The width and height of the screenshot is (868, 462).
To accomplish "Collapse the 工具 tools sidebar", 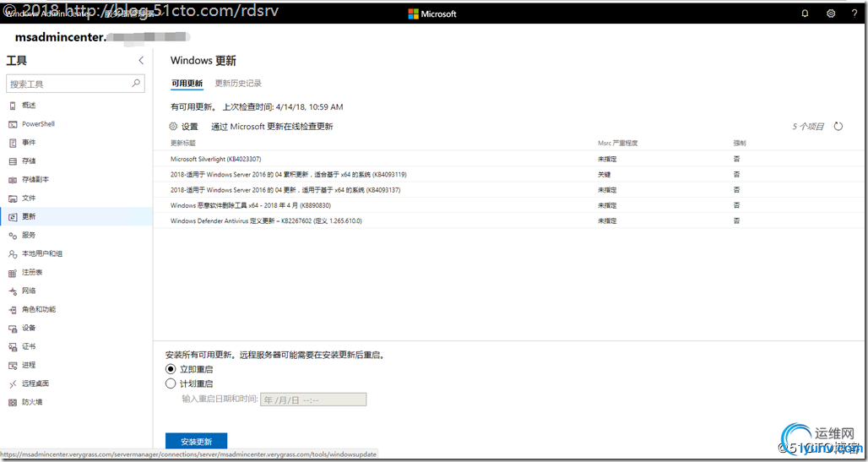I will coord(141,60).
